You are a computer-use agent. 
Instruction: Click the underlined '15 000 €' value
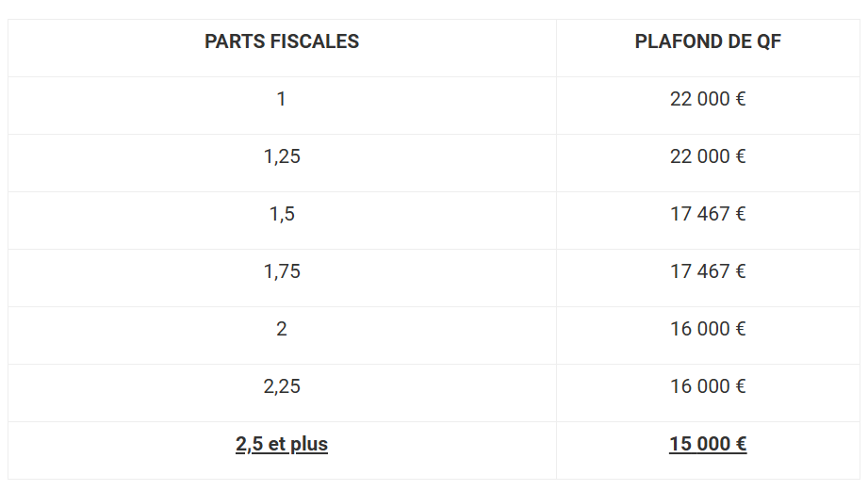(x=708, y=444)
